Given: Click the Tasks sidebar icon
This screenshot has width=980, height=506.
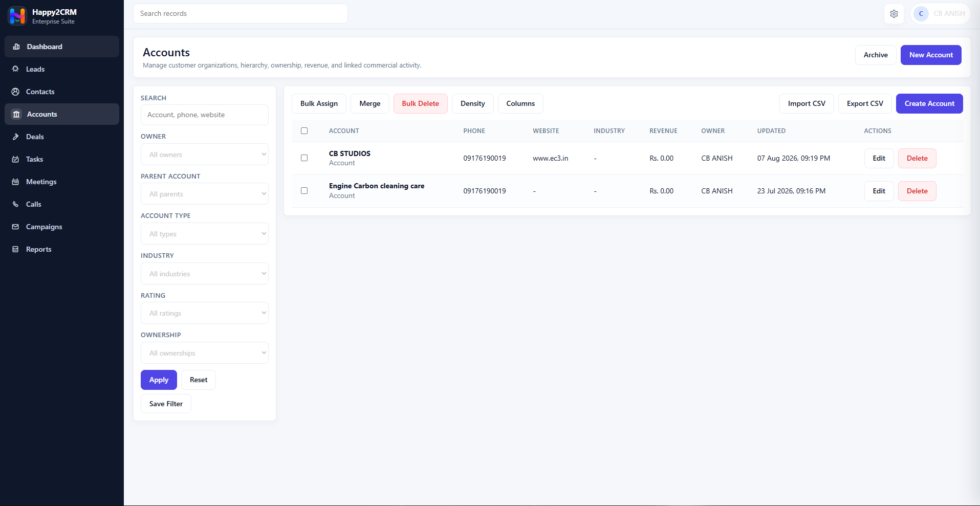Looking at the screenshot, I should (x=15, y=159).
